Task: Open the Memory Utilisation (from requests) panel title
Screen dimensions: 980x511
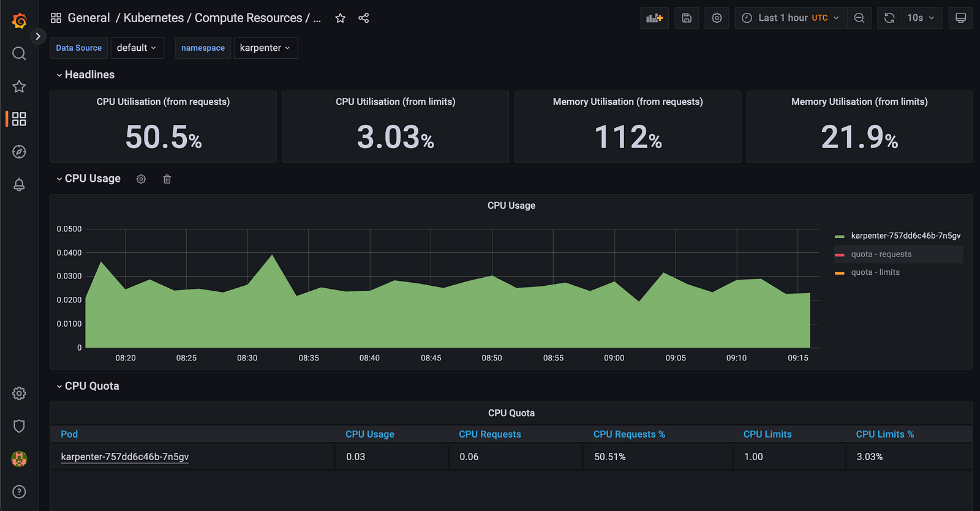Action: 628,102
